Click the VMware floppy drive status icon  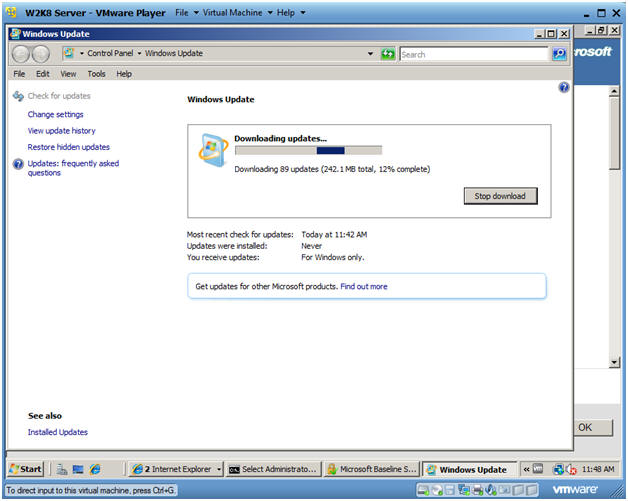pyautogui.click(x=450, y=489)
